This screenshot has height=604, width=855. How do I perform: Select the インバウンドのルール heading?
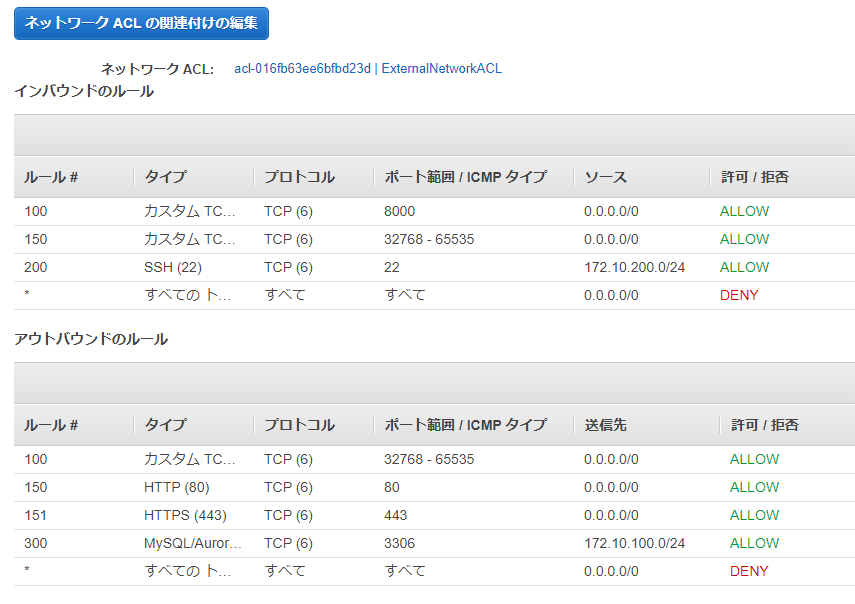click(84, 91)
